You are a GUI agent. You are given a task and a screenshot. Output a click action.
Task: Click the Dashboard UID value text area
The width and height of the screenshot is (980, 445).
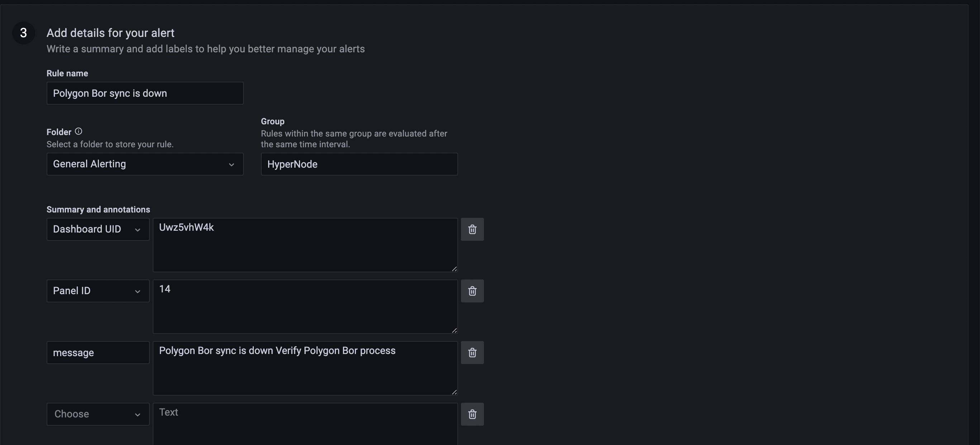point(305,245)
